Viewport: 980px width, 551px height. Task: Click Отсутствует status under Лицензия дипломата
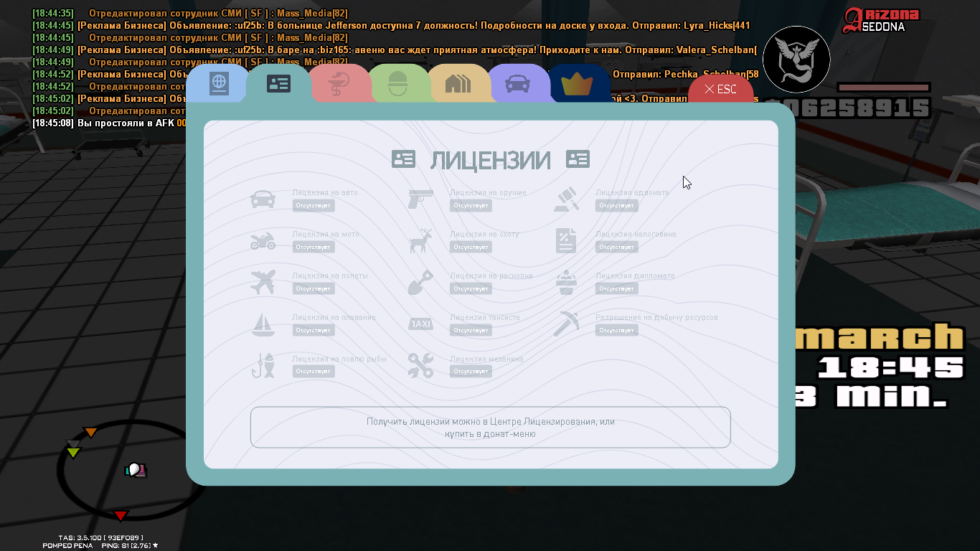[616, 289]
